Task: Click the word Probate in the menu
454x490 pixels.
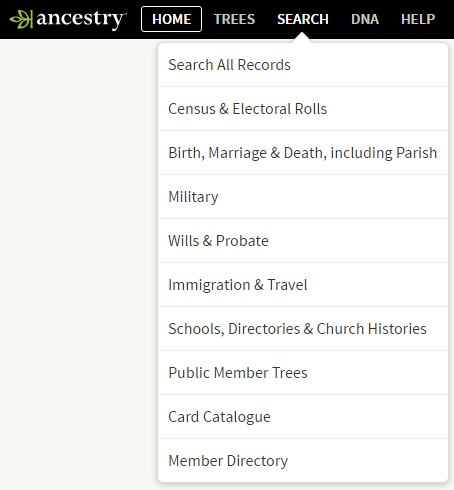Action: [x=242, y=241]
